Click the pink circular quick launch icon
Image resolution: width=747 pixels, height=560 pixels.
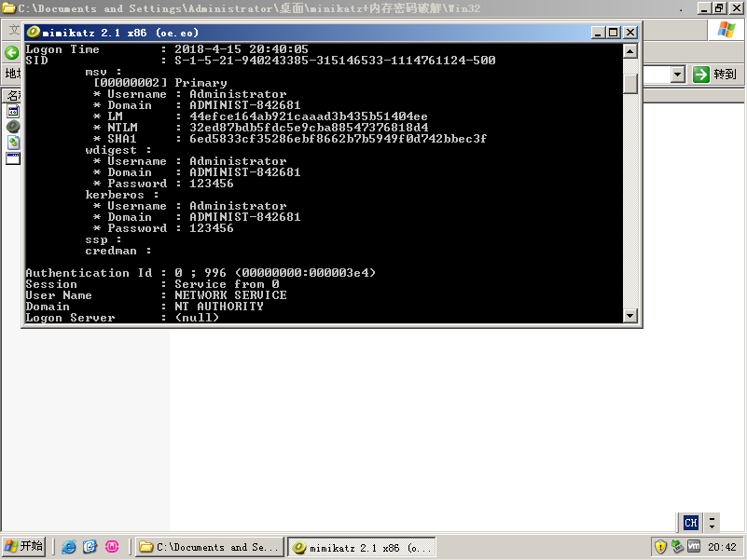pyautogui.click(x=112, y=547)
